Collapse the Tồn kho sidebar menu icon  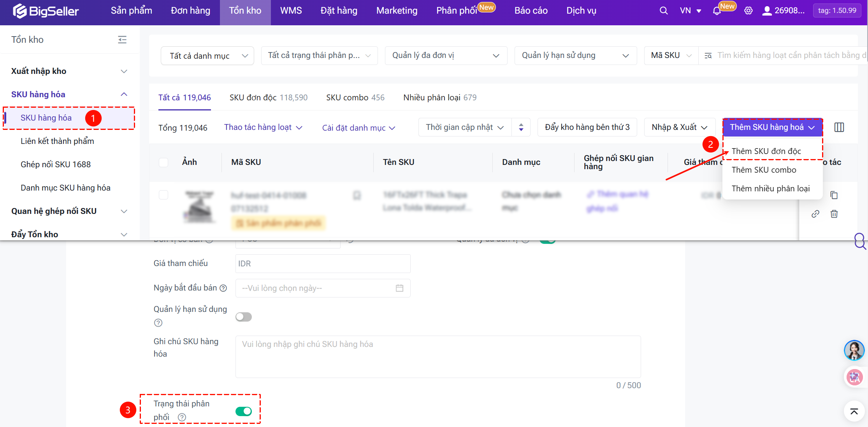point(122,40)
